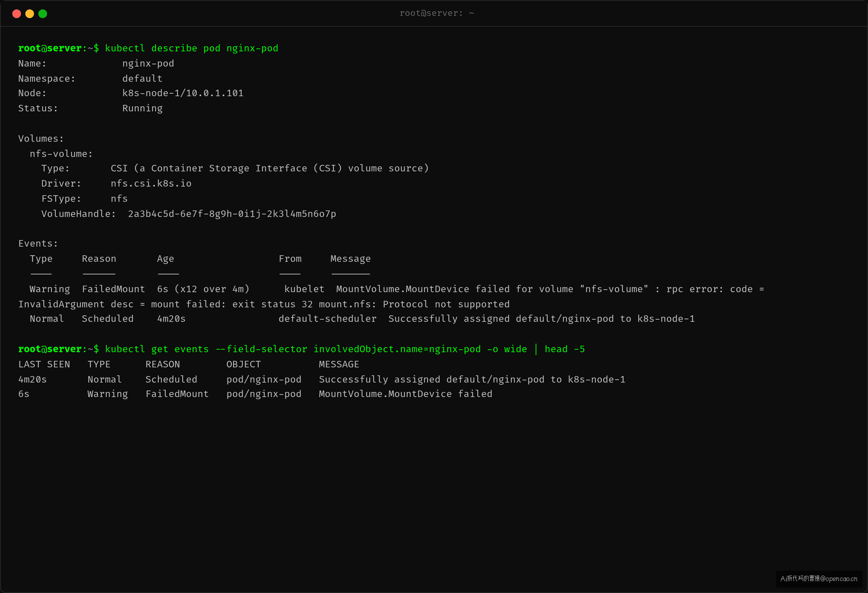
Task: Click the 'Volumes:' heading
Action: click(x=41, y=139)
